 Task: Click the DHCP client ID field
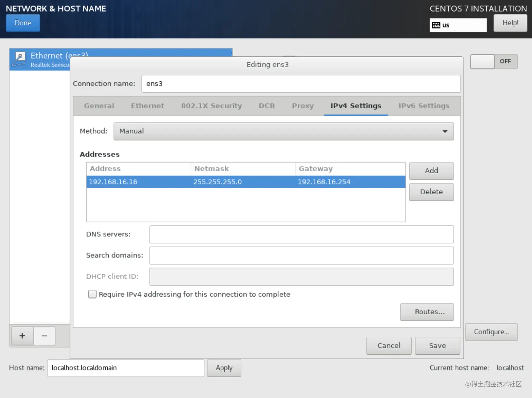point(302,277)
